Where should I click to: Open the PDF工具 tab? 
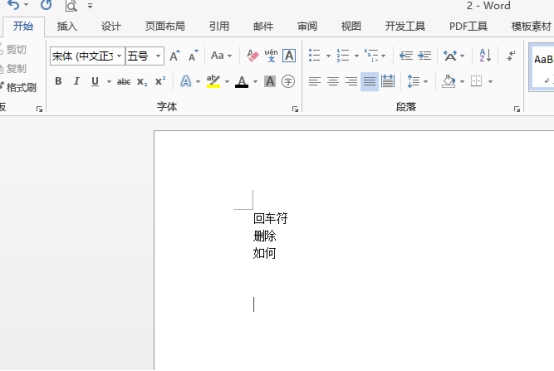(x=468, y=26)
